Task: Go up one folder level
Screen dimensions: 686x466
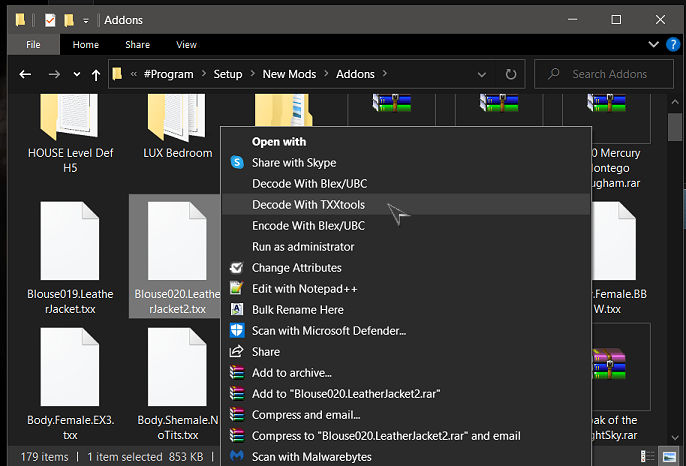Action: click(96, 74)
